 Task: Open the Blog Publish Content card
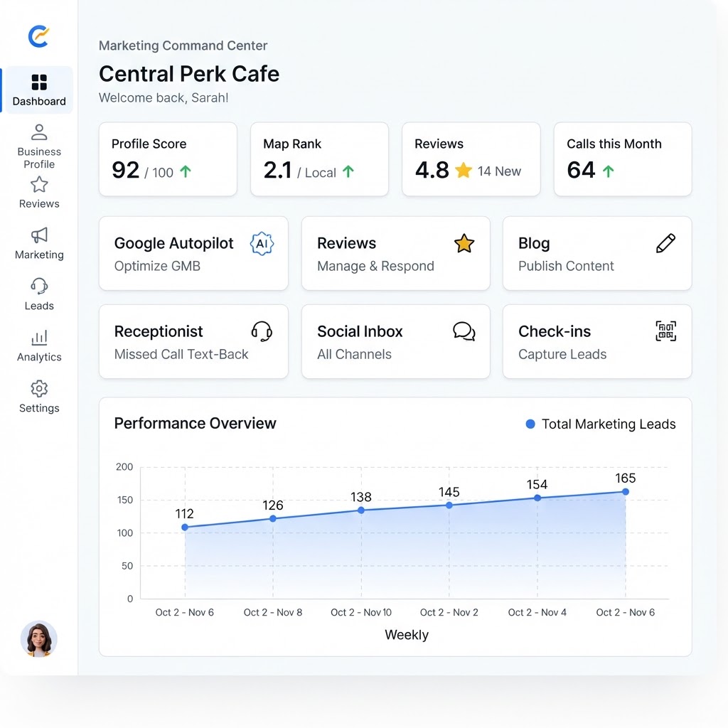597,254
